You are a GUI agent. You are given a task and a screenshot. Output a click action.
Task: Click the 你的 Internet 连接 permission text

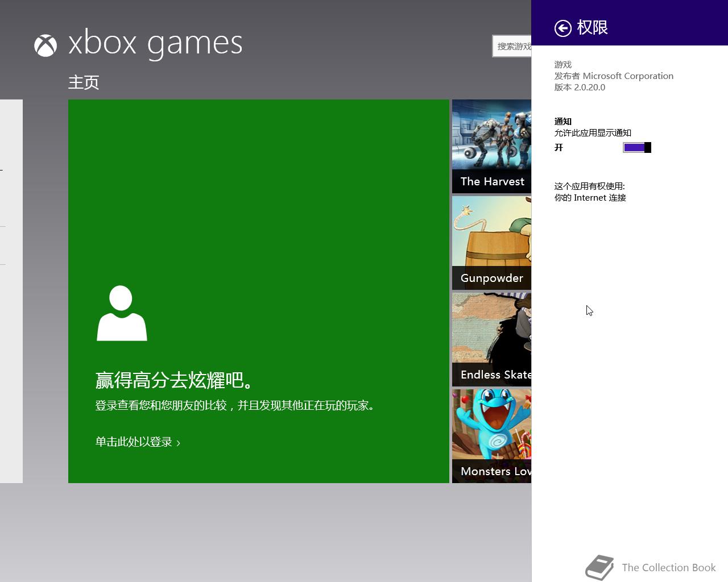(590, 198)
